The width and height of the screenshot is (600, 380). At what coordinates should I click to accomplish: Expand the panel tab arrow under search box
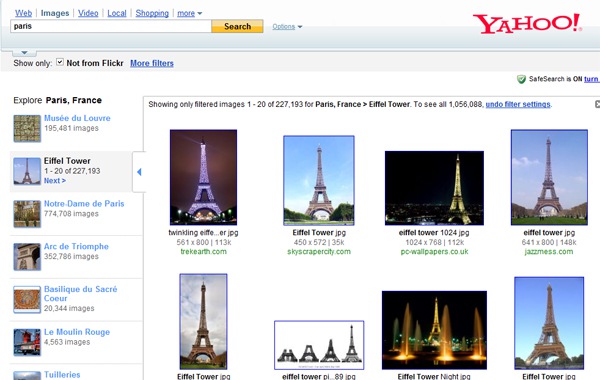pyautogui.click(x=24, y=52)
